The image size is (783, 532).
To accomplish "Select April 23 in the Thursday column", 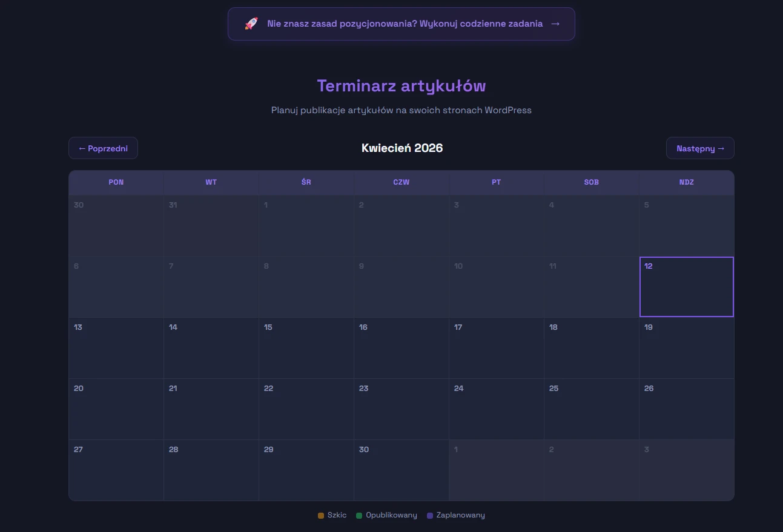I will point(401,409).
